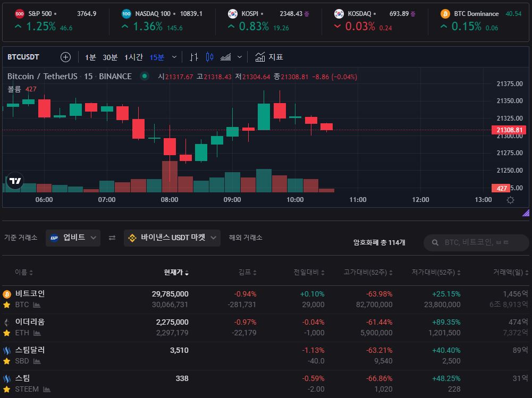The width and height of the screenshot is (532, 398).
Task: Click the 비트코인 row name
Action: click(30, 293)
